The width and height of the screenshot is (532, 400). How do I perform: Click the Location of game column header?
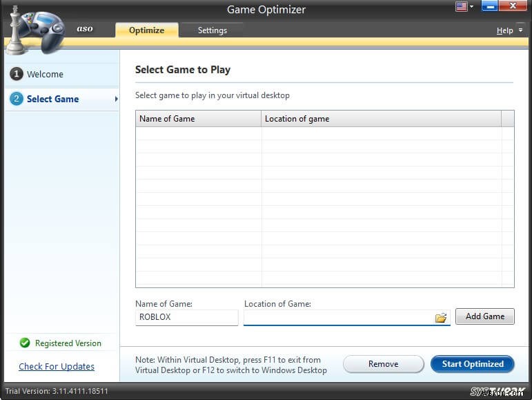tap(381, 119)
